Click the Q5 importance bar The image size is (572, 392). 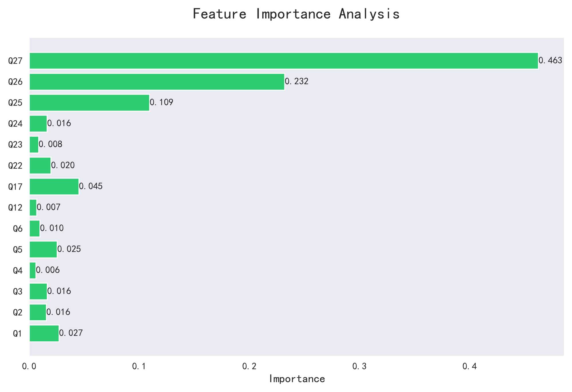[x=43, y=250]
